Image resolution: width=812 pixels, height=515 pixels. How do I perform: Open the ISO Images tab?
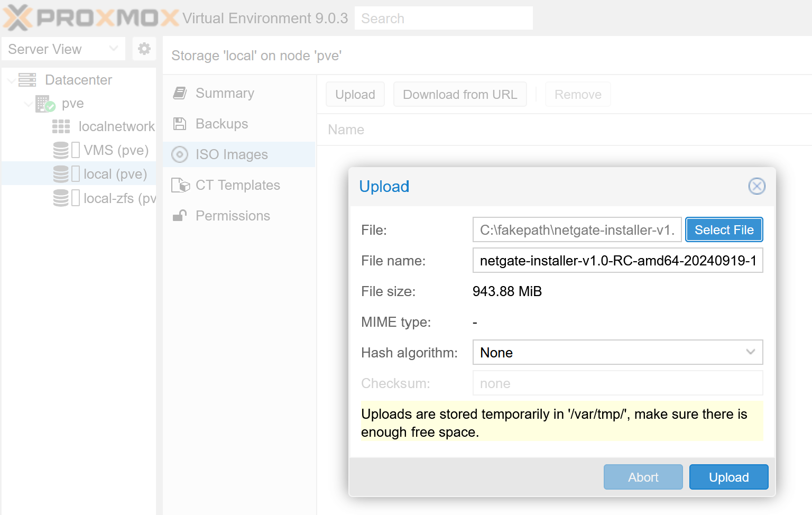pyautogui.click(x=239, y=154)
